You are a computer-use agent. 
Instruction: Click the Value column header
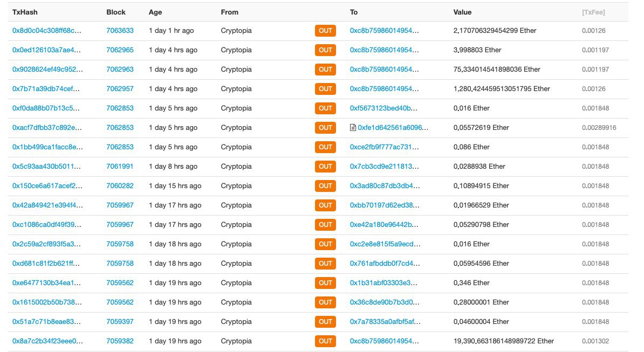click(462, 12)
